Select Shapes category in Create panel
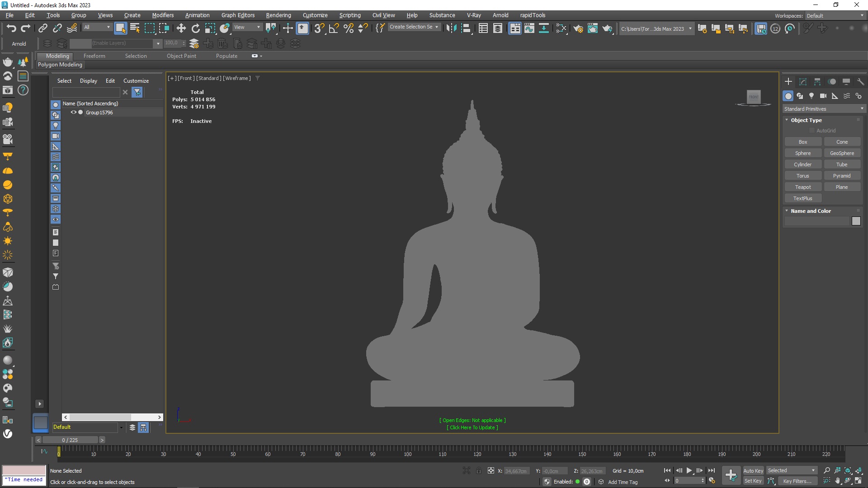Viewport: 868px width, 488px height. tap(800, 96)
